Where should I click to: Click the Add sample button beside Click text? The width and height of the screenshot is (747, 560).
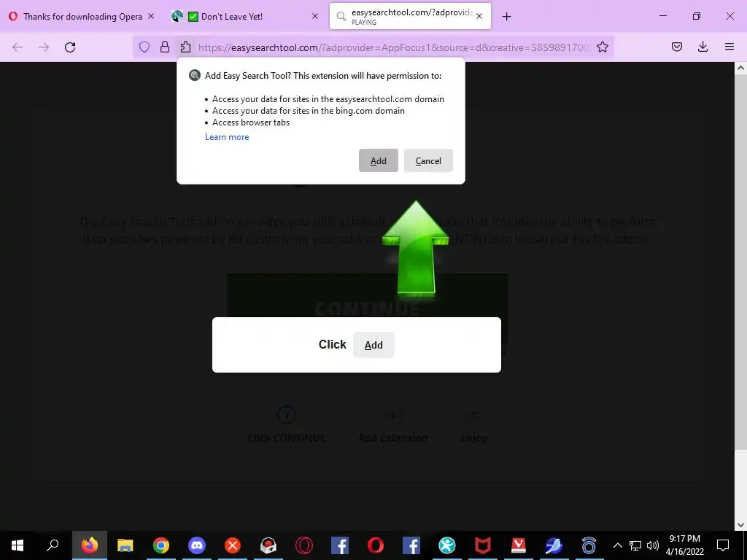coord(373,345)
